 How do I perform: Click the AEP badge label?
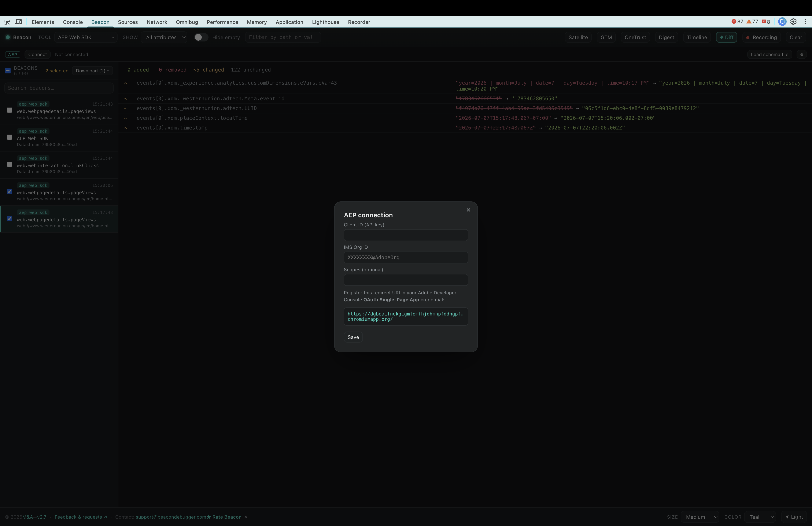13,55
